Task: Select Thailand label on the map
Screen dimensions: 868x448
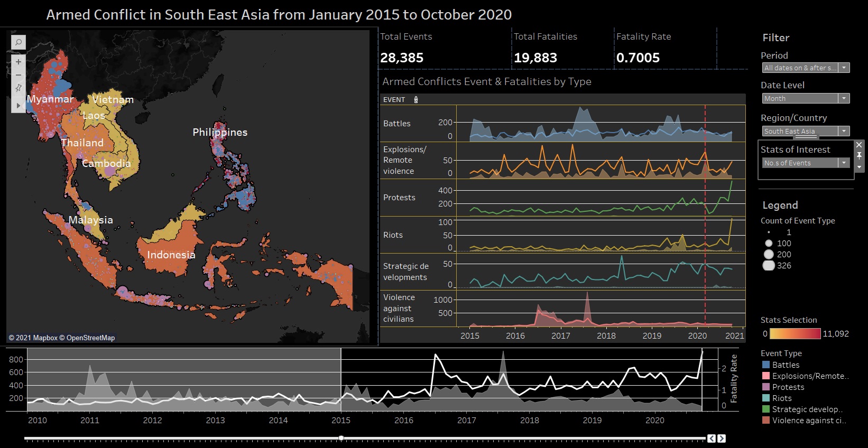Action: (x=82, y=143)
